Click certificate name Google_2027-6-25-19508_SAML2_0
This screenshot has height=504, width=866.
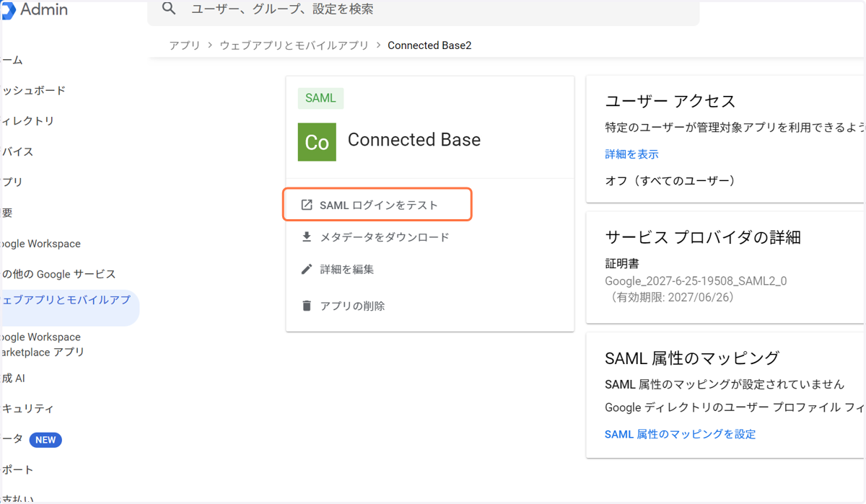click(696, 281)
